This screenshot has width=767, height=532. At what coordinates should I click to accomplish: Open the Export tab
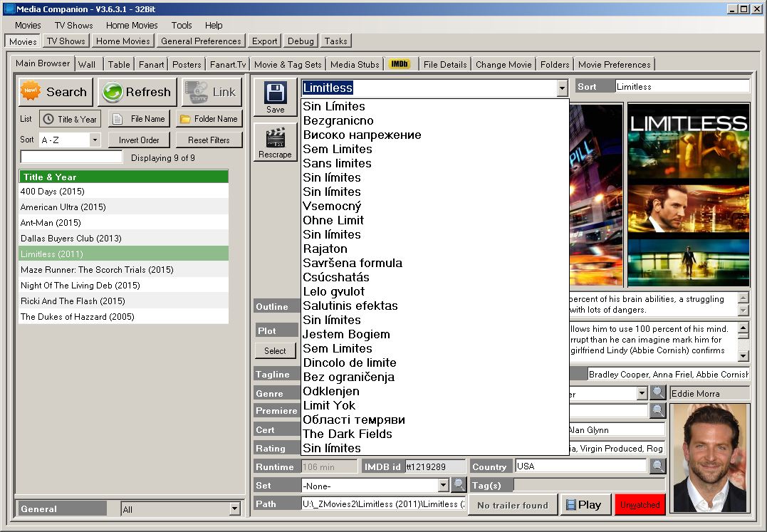[265, 41]
